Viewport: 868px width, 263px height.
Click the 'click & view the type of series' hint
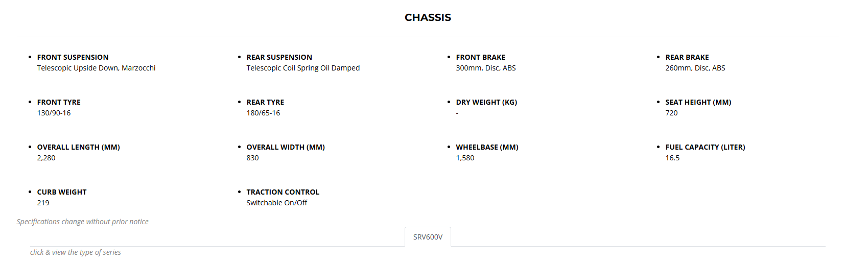pyautogui.click(x=76, y=252)
